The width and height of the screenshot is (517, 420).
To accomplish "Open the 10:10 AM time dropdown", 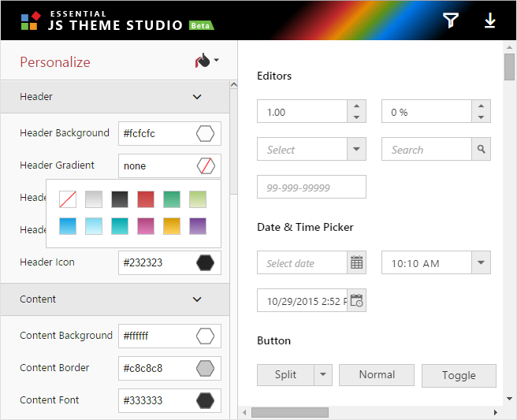I will [x=481, y=262].
